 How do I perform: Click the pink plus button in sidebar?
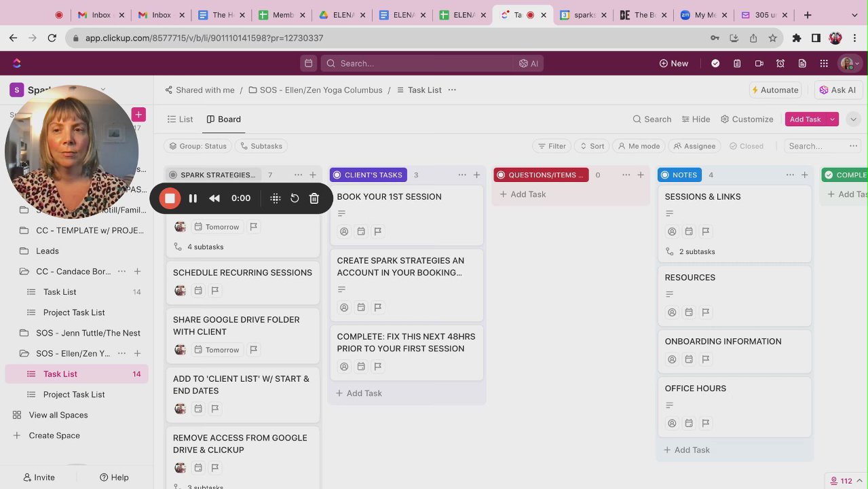click(x=138, y=114)
